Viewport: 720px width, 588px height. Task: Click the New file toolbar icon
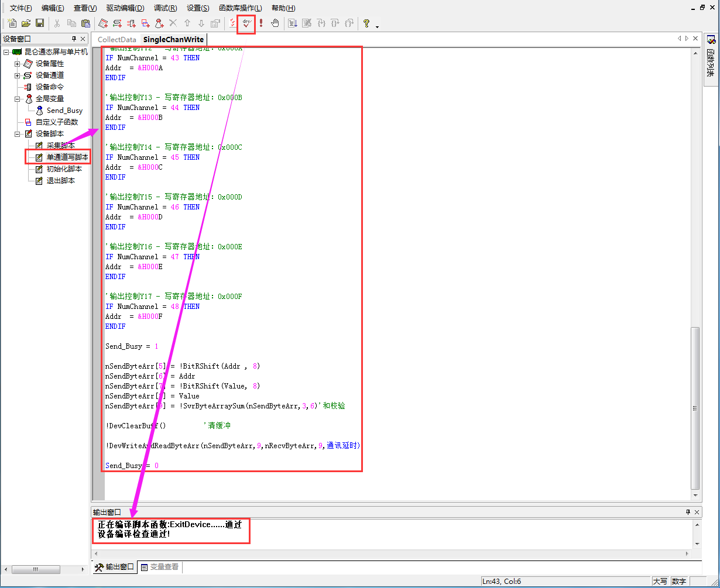12,23
